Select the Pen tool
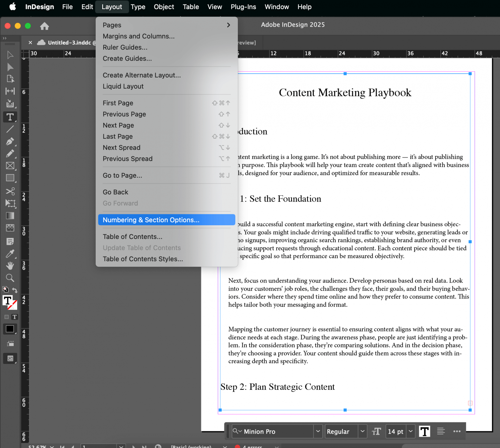The height and width of the screenshot is (448, 500). pyautogui.click(x=10, y=141)
